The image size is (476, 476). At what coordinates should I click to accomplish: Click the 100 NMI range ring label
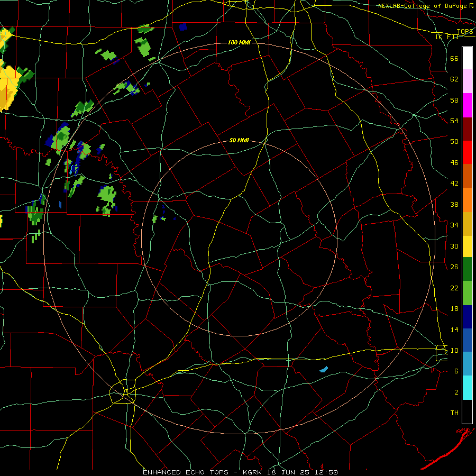239,42
